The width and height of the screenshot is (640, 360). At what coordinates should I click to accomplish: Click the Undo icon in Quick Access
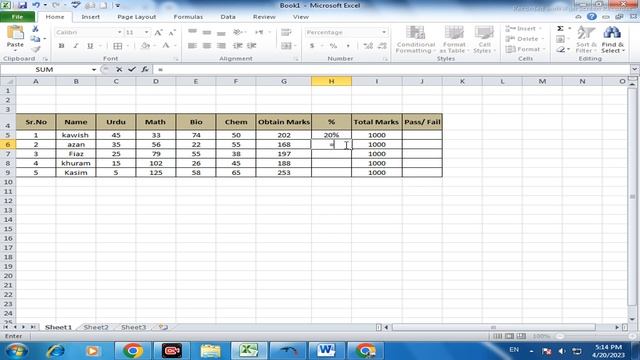click(36, 5)
